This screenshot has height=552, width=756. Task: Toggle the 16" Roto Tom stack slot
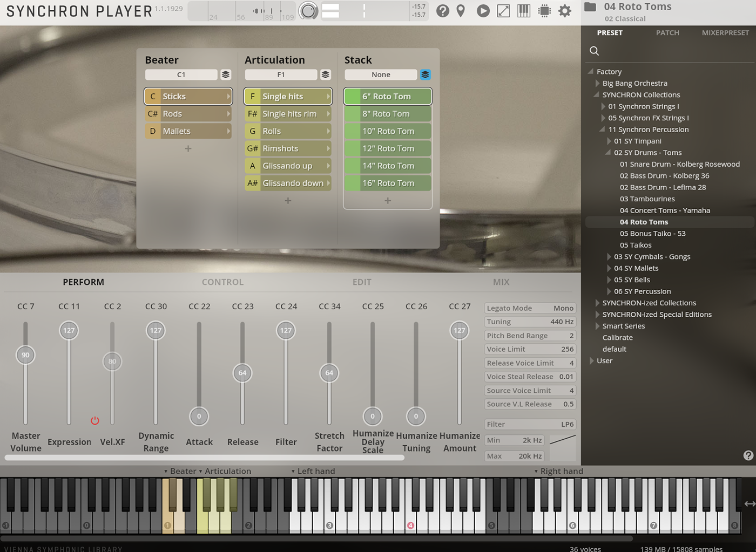coord(388,183)
